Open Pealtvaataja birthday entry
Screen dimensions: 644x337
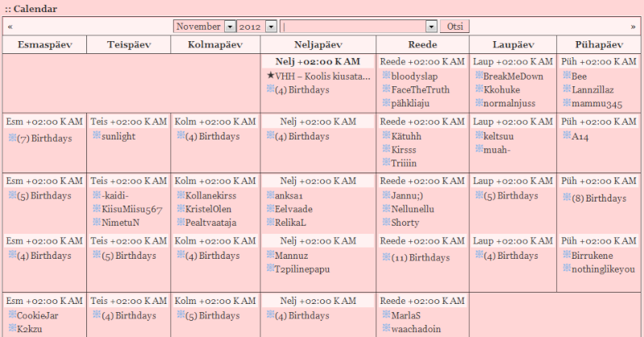click(x=210, y=223)
